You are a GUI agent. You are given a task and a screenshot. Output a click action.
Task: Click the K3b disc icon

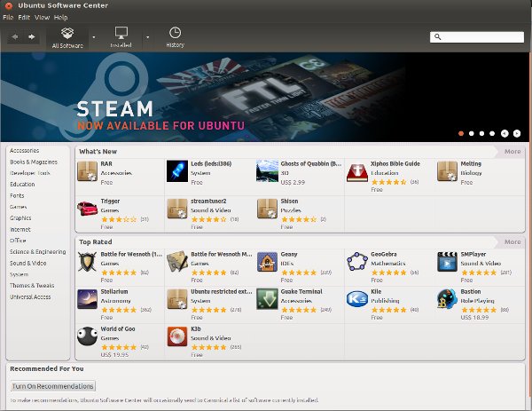point(177,336)
